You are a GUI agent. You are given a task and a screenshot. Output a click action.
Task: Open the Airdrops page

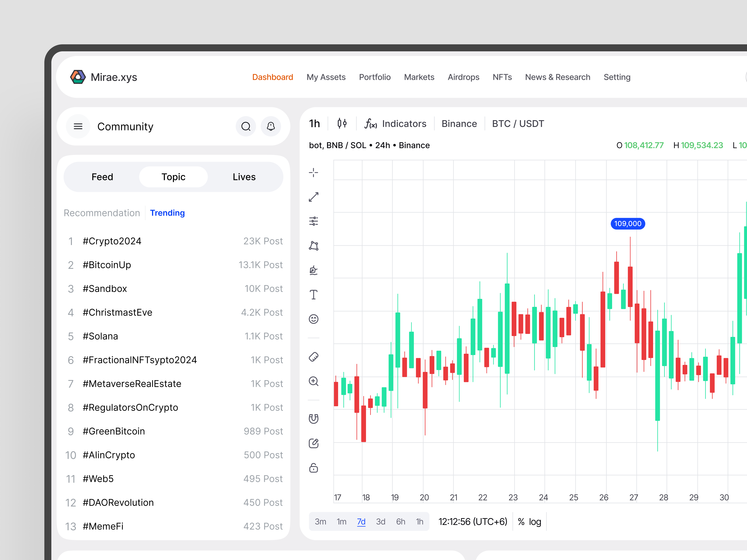(x=463, y=77)
